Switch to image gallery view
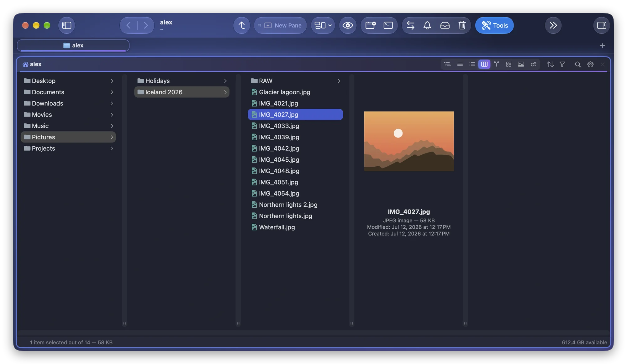 (x=521, y=64)
